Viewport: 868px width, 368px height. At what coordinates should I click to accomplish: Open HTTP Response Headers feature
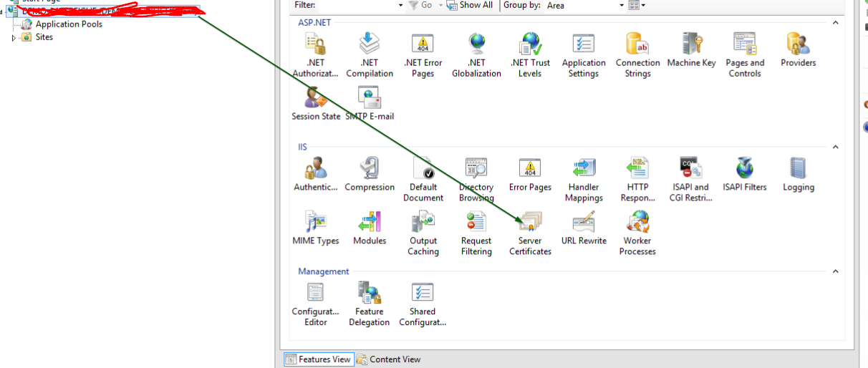637,180
